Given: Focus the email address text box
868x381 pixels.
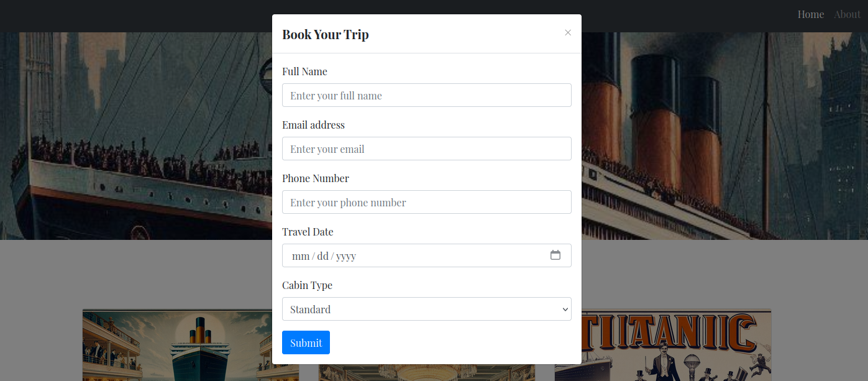Looking at the screenshot, I should (x=426, y=149).
